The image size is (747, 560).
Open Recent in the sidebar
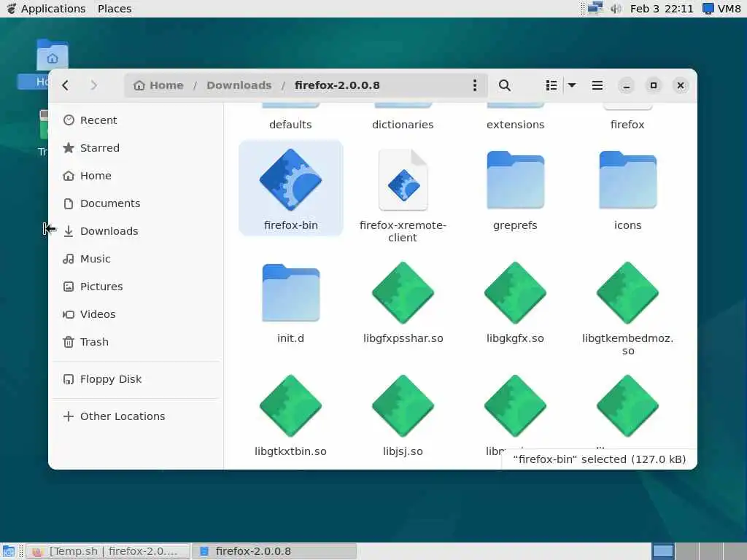pos(136,120)
